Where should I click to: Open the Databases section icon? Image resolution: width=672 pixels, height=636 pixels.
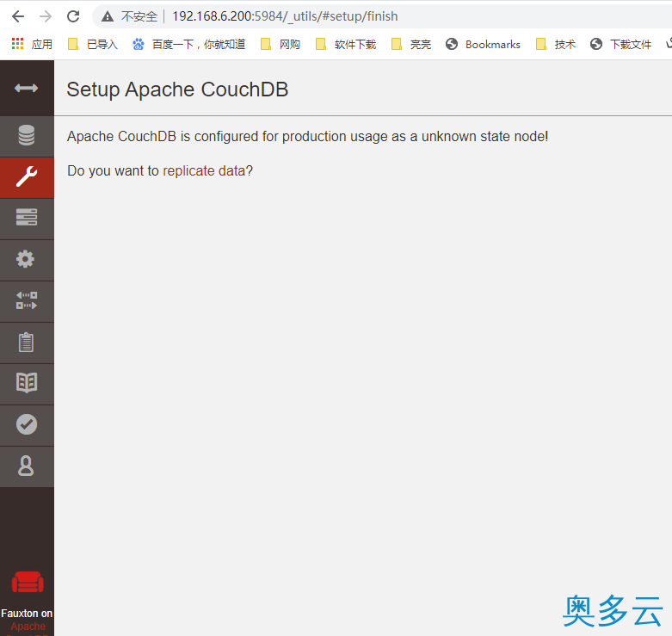[27, 136]
